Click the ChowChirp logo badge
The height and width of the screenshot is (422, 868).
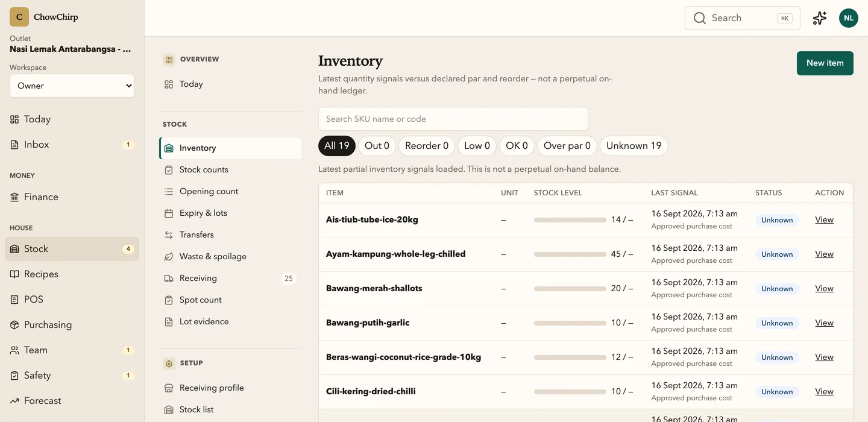(19, 17)
